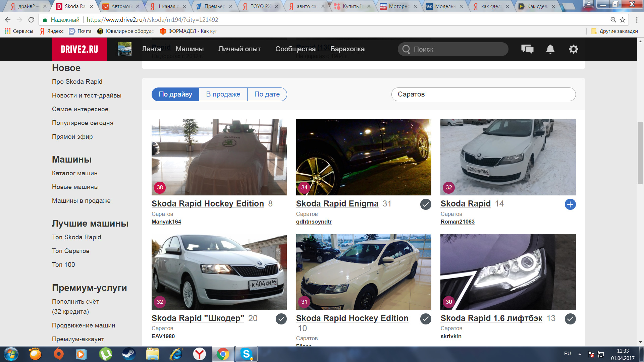
Task: Open settings gear icon in header
Action: point(574,49)
